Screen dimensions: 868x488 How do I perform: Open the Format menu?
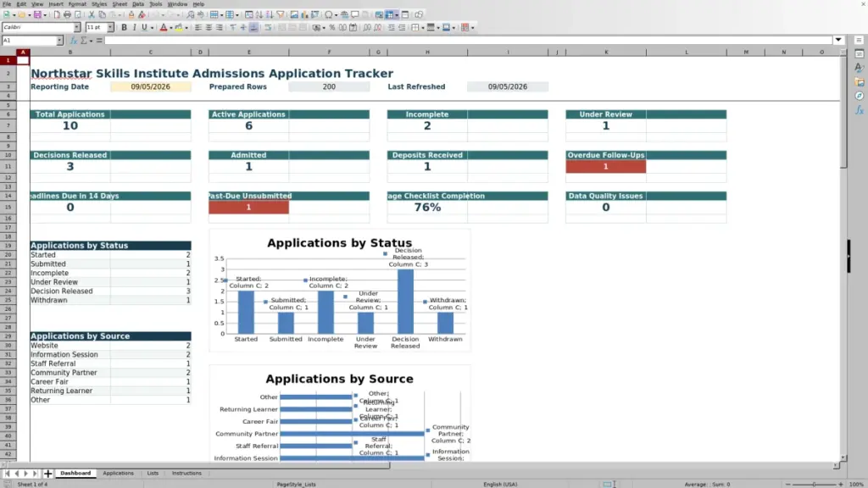tap(77, 4)
